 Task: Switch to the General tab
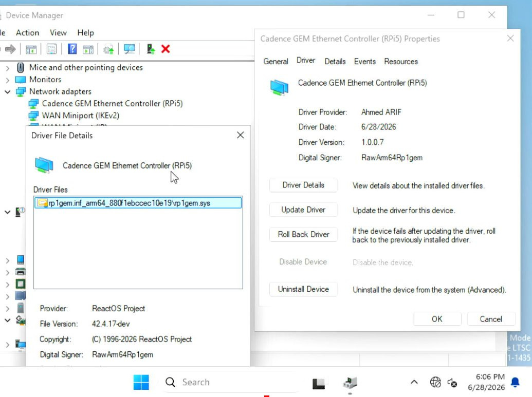point(276,61)
